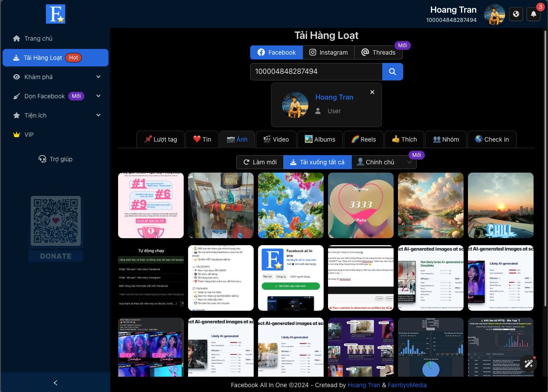
Task: Open the CHILL sunset city thumbnail
Action: [501, 205]
